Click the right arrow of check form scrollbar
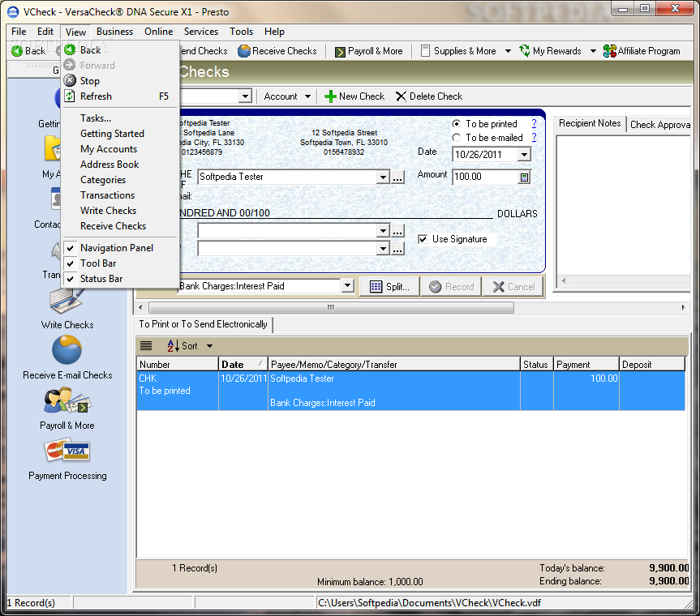 [x=683, y=307]
